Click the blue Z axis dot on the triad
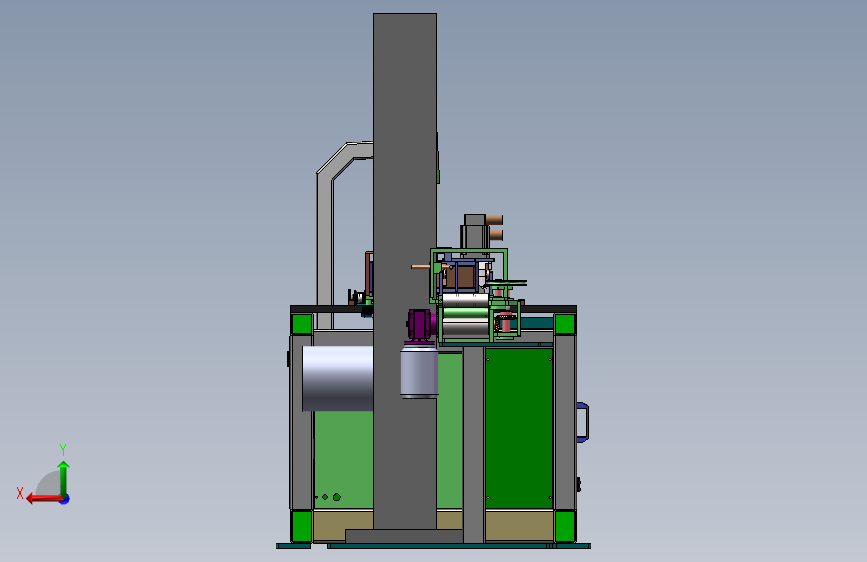 tap(65, 499)
